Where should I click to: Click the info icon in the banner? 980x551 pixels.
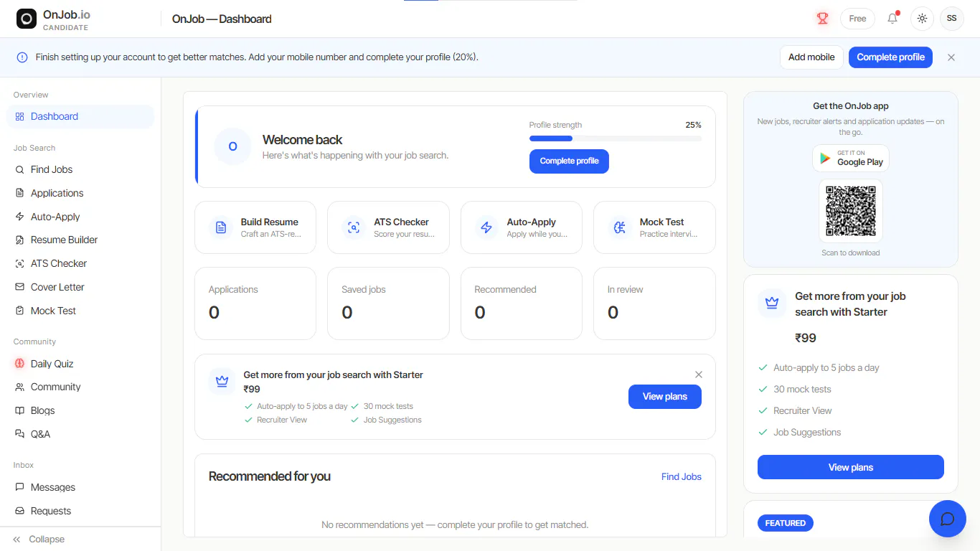pyautogui.click(x=22, y=57)
